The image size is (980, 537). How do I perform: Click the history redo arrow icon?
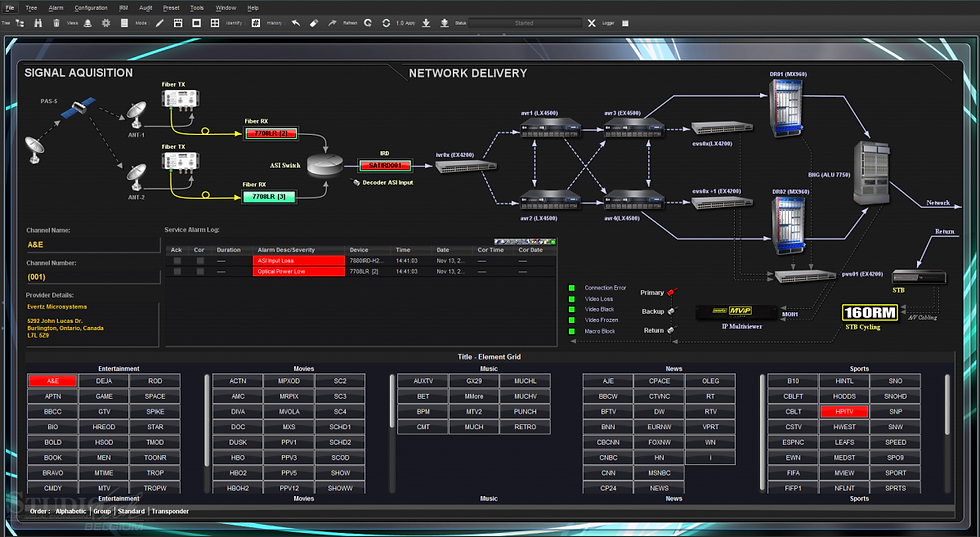(332, 23)
